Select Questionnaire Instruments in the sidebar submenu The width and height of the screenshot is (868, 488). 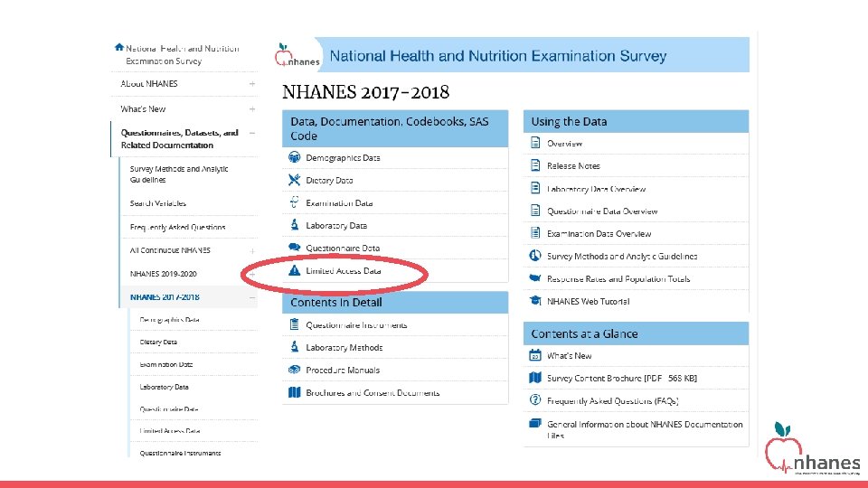point(180,453)
